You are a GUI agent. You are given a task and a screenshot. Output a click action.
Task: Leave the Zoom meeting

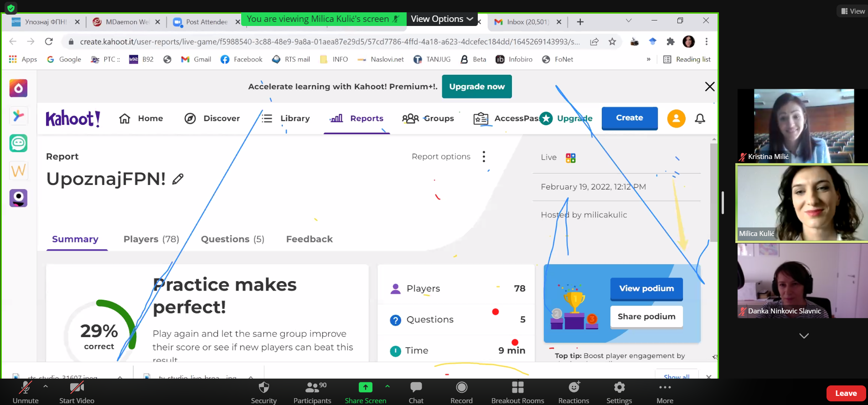846,393
